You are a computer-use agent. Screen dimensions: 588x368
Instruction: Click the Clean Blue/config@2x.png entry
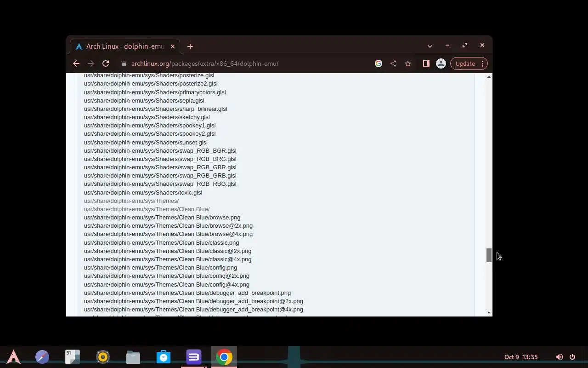(167, 276)
